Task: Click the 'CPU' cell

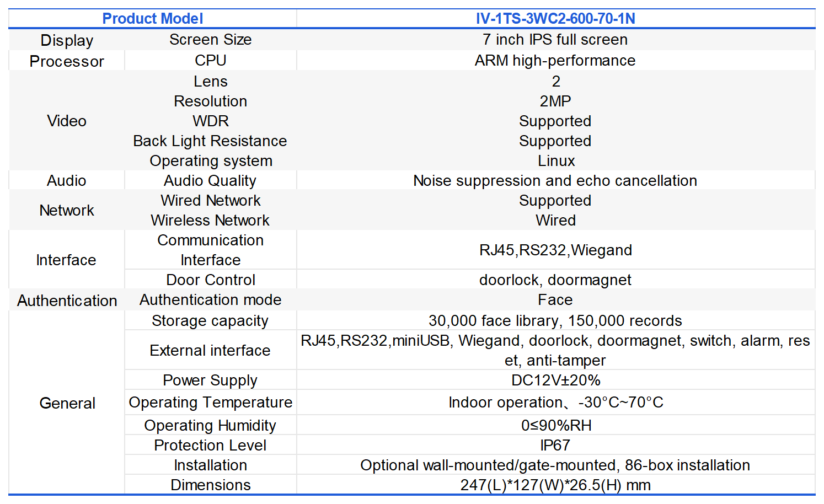Action: point(210,61)
